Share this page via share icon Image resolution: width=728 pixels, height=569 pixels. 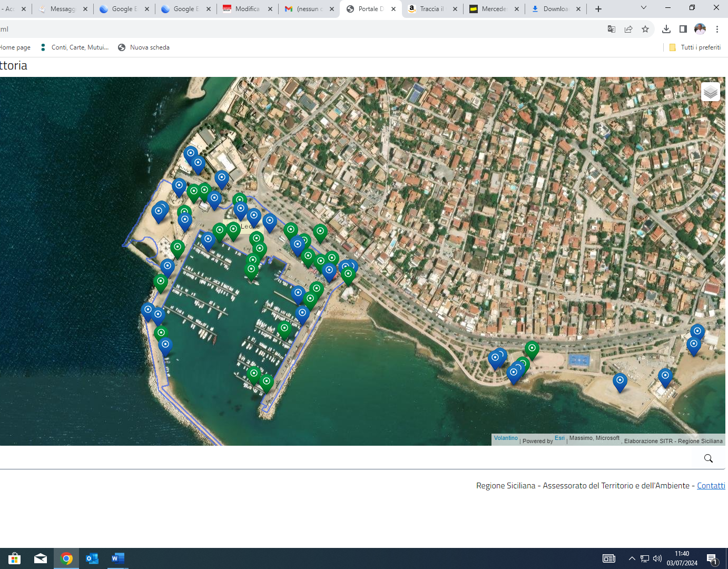pos(628,29)
